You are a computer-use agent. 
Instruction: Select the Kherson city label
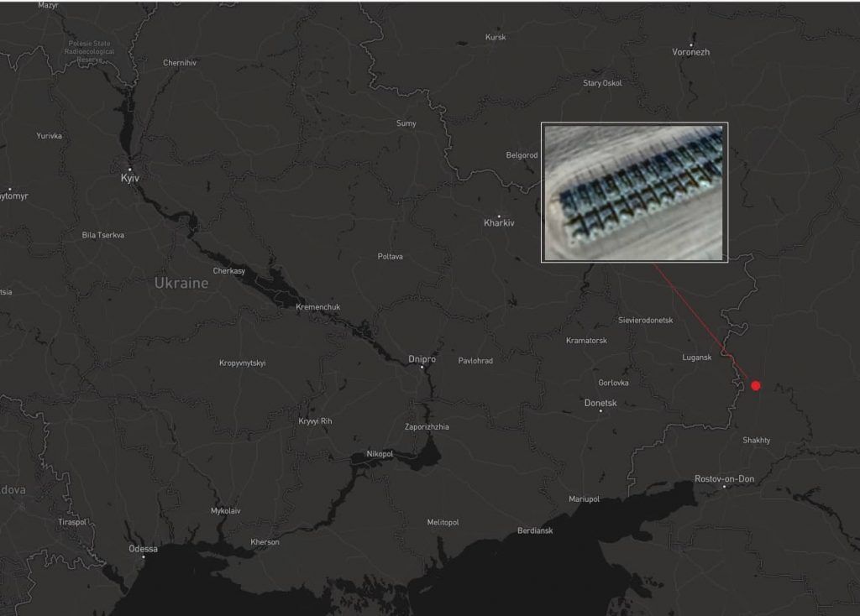(x=265, y=543)
